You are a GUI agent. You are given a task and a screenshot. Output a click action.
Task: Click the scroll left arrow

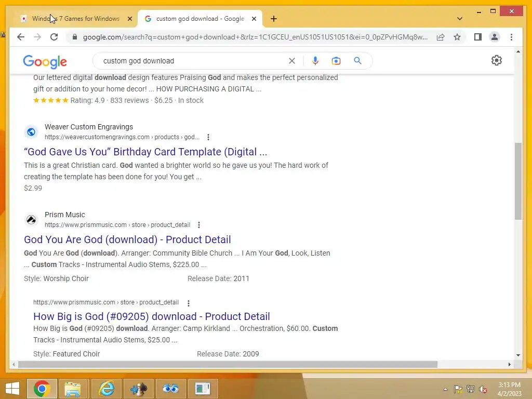coord(13,364)
